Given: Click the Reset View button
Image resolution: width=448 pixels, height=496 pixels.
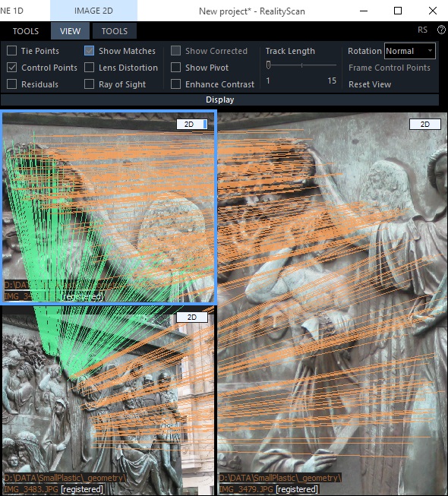Looking at the screenshot, I should pyautogui.click(x=370, y=84).
